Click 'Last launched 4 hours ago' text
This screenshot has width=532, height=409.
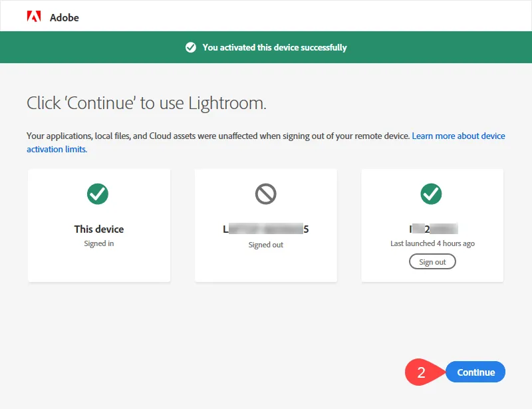(x=432, y=243)
